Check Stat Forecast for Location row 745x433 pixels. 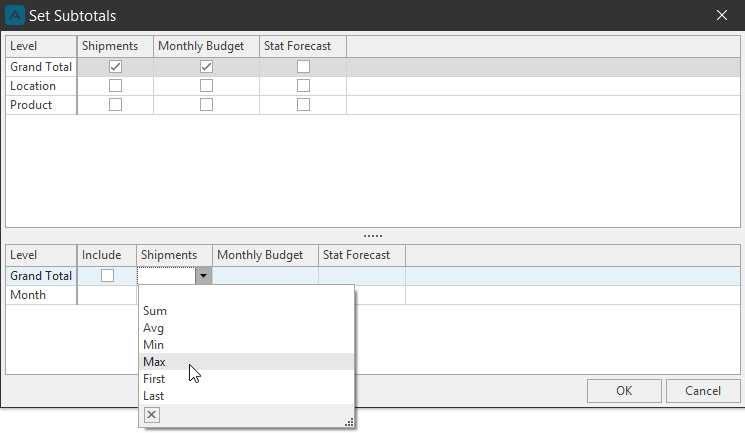303,86
